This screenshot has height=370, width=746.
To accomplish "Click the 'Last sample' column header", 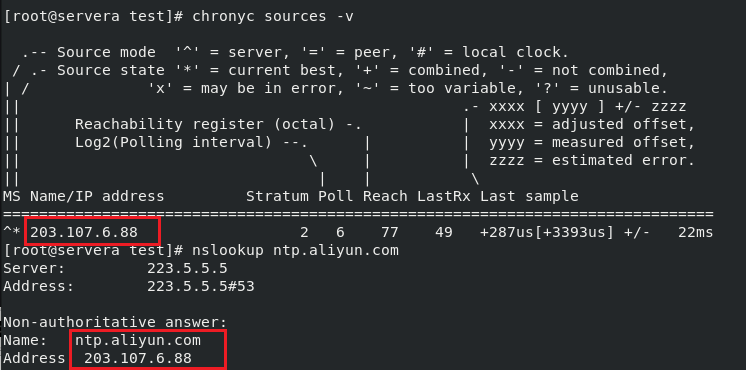I will click(x=529, y=196).
